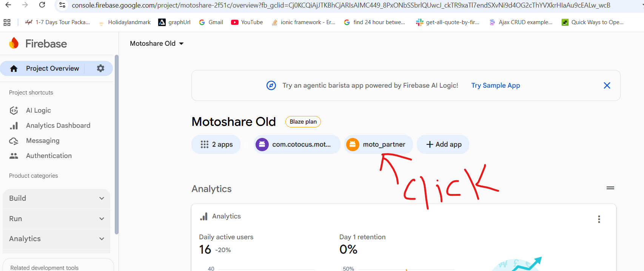The height and width of the screenshot is (271, 644).
Task: Click Related development tools card
Action: pos(59,265)
